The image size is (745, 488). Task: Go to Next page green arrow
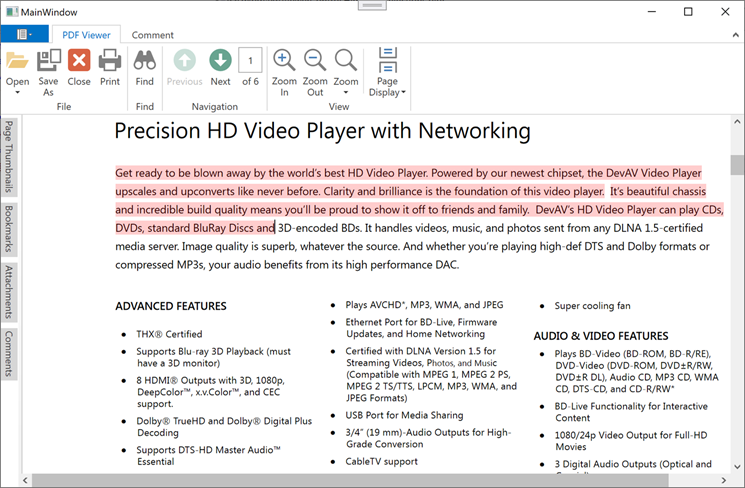tap(220, 61)
